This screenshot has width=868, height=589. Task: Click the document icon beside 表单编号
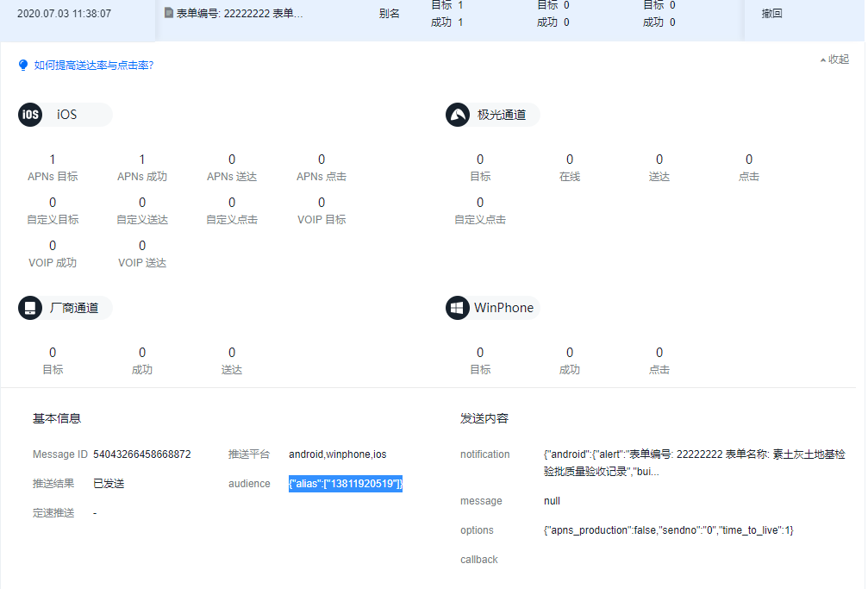click(169, 14)
